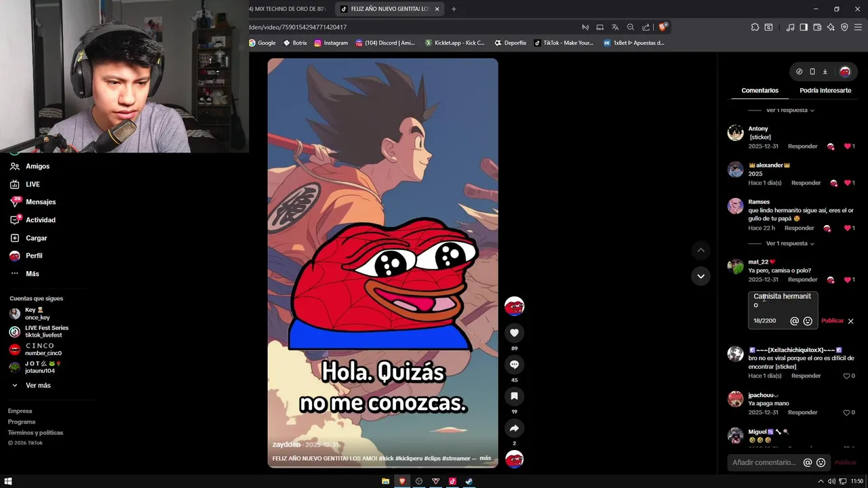Open the Deporflix bookmark
The width and height of the screenshot is (868, 488).
[510, 43]
